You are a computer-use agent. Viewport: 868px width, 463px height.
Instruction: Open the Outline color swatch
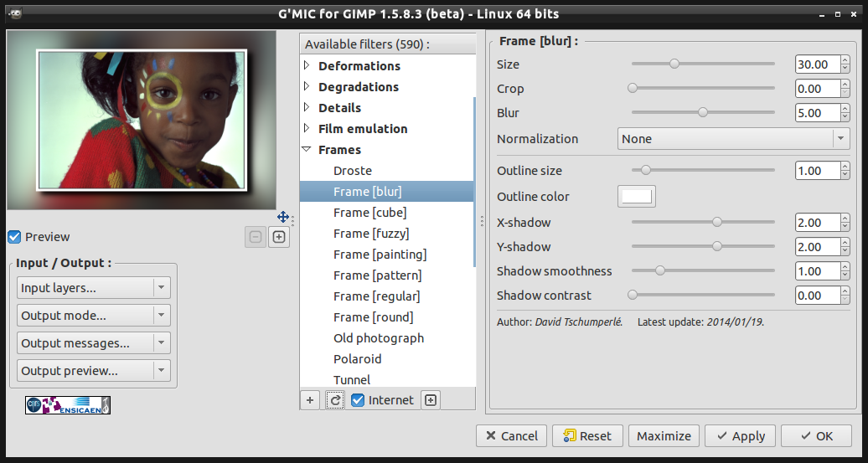(637, 197)
